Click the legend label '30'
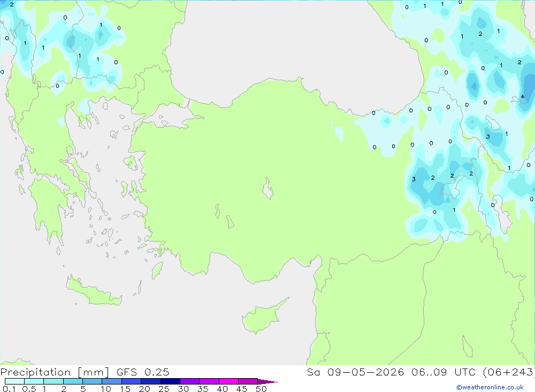Screen dimensions: 535x392 (x=184, y=389)
